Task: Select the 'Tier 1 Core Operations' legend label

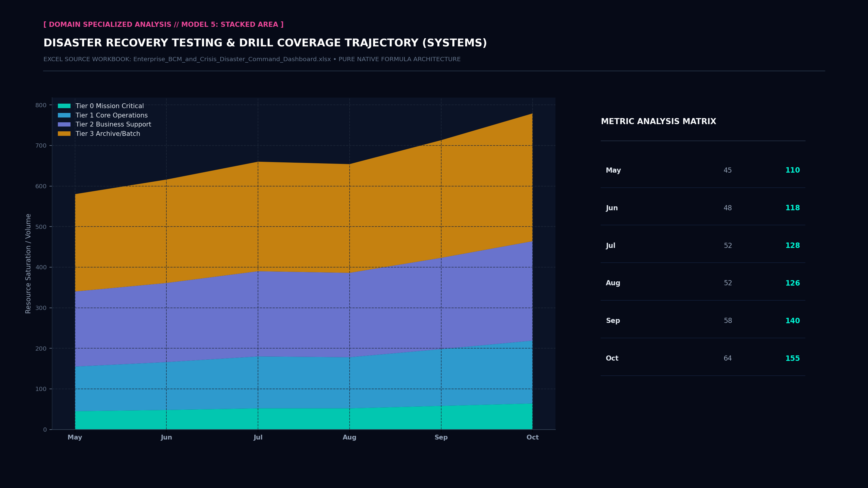Action: tap(112, 115)
